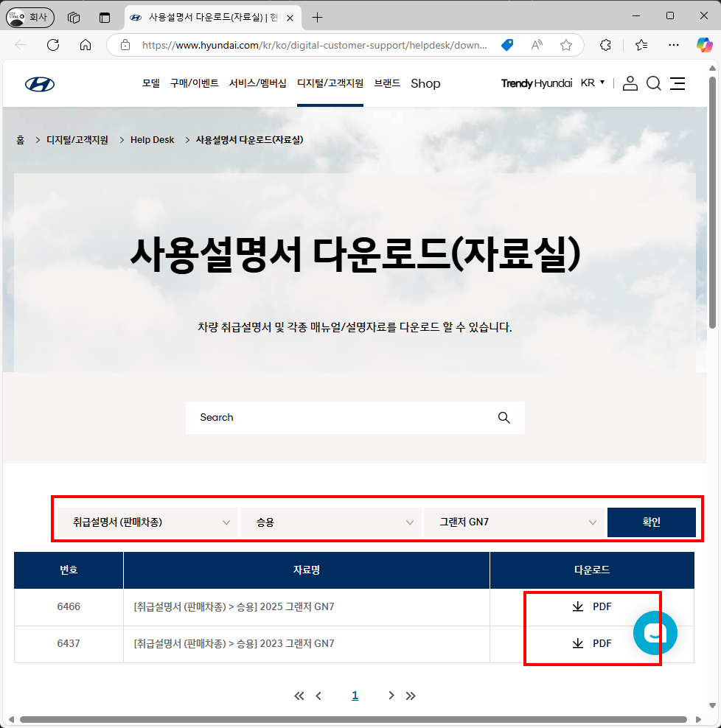Open a new browser tab
Image resolution: width=721 pixels, height=728 pixels.
click(317, 18)
